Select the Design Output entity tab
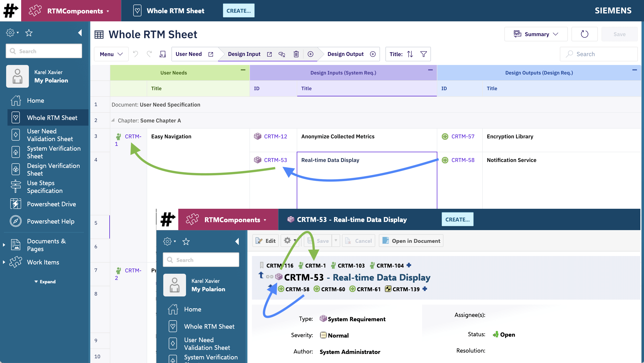The height and width of the screenshot is (363, 644). coord(345,54)
